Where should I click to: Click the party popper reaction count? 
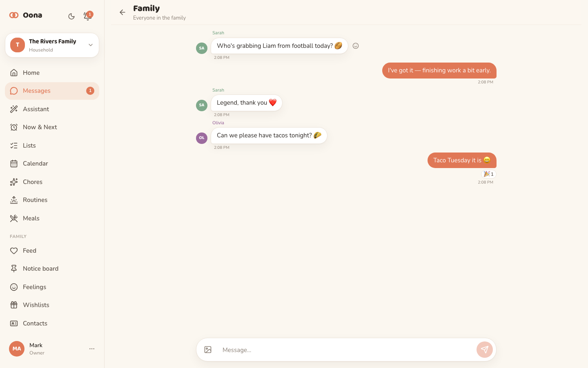[x=488, y=174]
